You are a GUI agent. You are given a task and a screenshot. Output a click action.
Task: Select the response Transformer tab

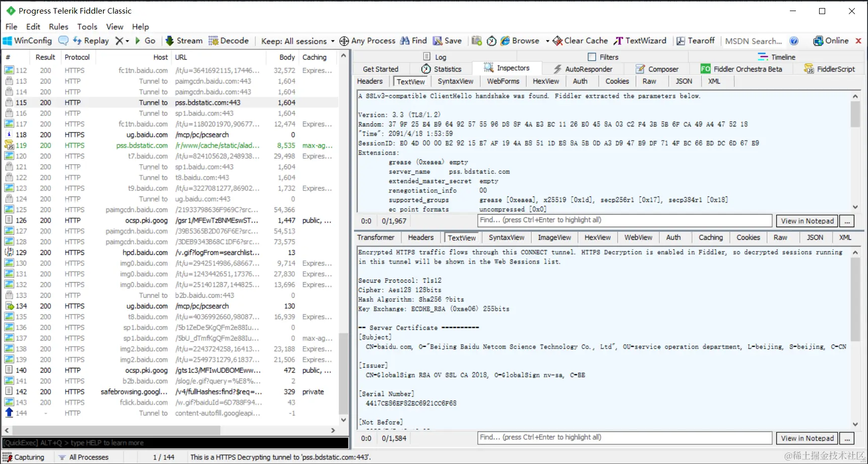coord(376,237)
